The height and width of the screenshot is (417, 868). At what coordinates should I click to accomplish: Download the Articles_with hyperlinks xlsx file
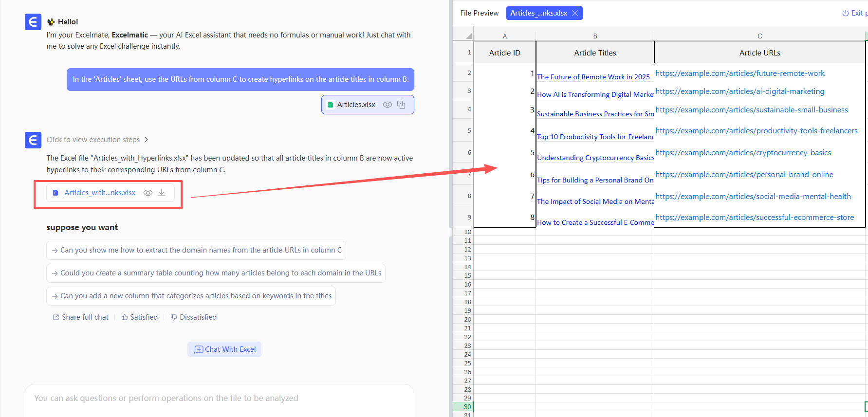(x=162, y=193)
